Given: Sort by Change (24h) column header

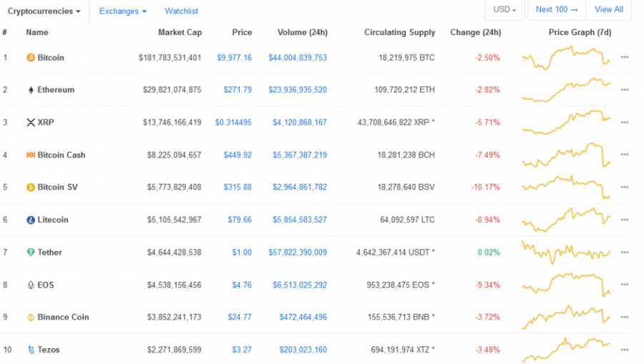Looking at the screenshot, I should click(476, 32).
